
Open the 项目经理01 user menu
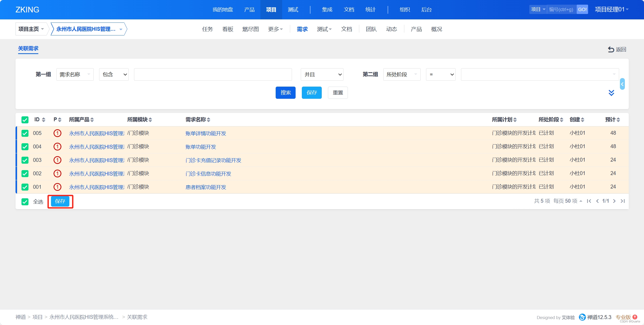point(611,10)
